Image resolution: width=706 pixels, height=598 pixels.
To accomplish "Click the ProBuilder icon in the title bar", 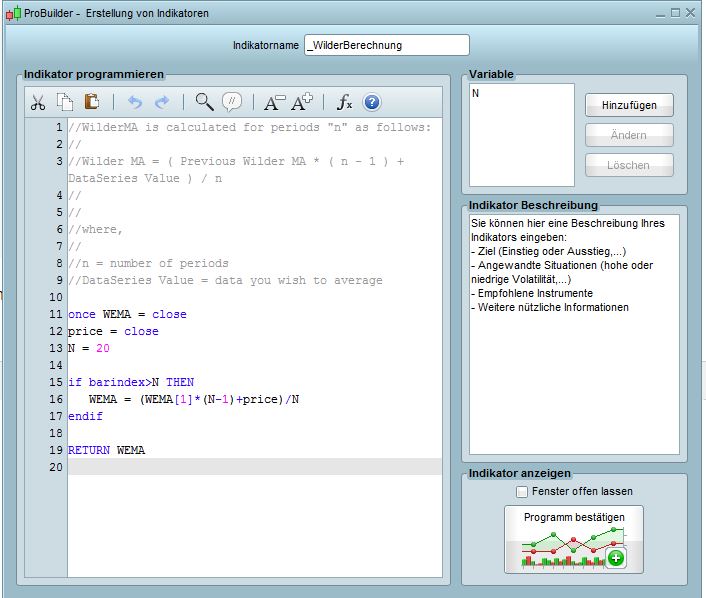I will pos(14,13).
